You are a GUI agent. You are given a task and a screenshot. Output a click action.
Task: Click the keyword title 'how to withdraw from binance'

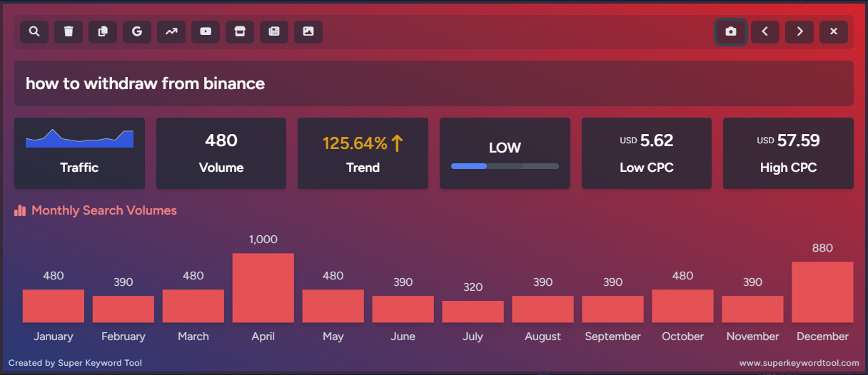[146, 83]
